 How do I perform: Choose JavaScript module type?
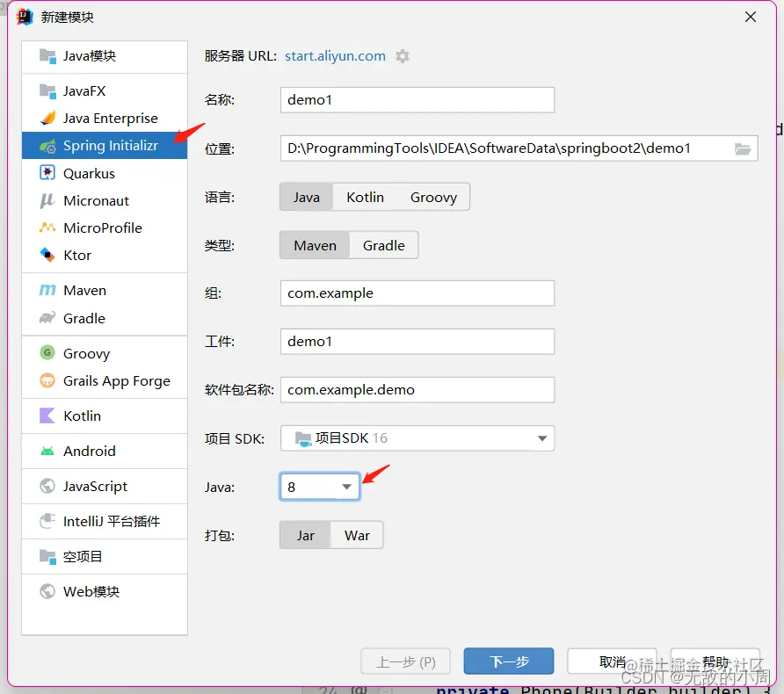(105, 486)
